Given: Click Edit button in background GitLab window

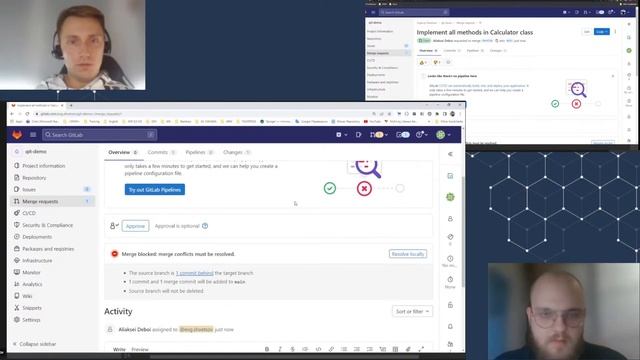Looking at the screenshot, I should [587, 31].
